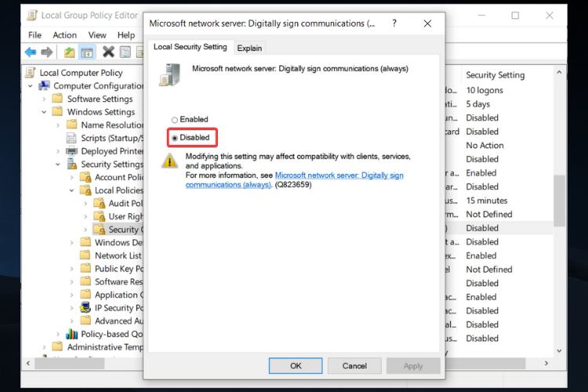Collapse the Local Policies node
588x392 pixels.
72,191
